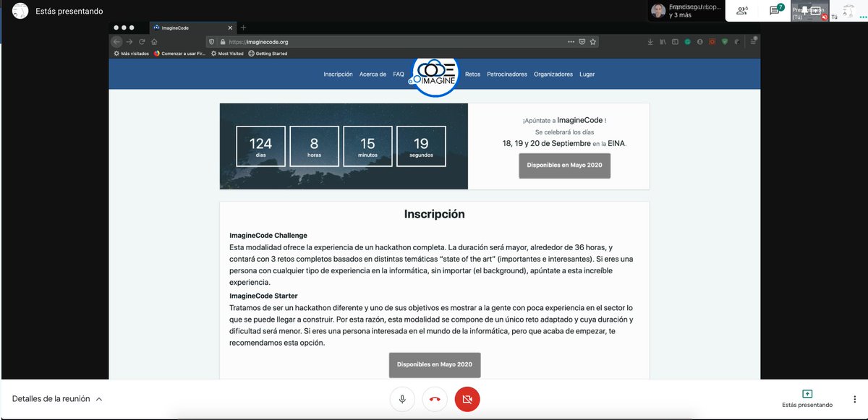Viewport: 868px width, 420px height.
Task: Click the 124 días countdown box
Action: click(x=260, y=147)
